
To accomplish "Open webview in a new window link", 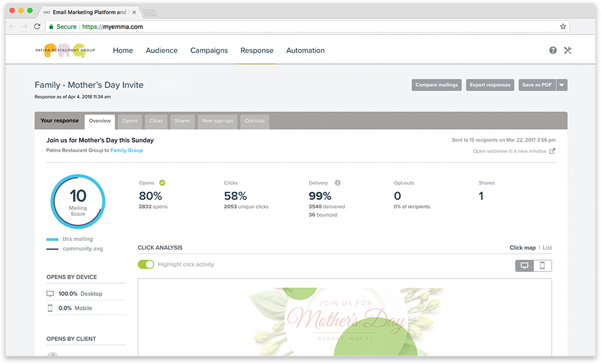I will coord(509,151).
